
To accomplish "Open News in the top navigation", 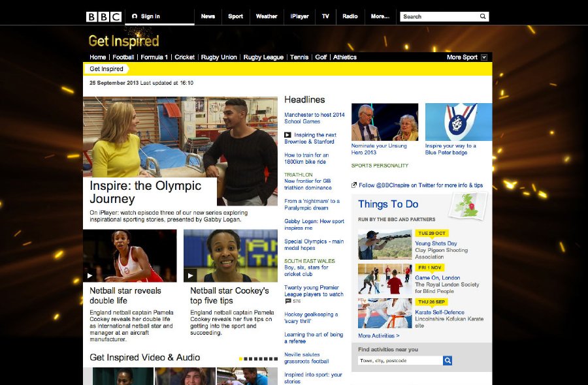I will 208,16.
